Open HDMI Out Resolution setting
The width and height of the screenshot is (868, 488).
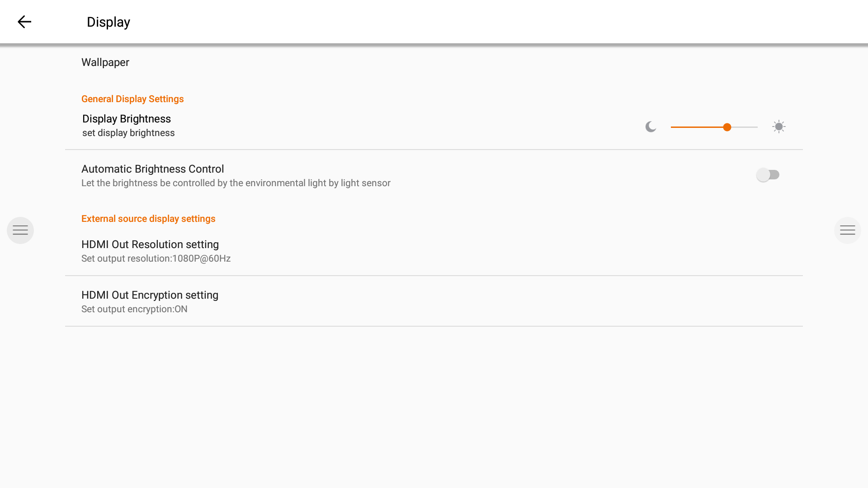point(150,244)
